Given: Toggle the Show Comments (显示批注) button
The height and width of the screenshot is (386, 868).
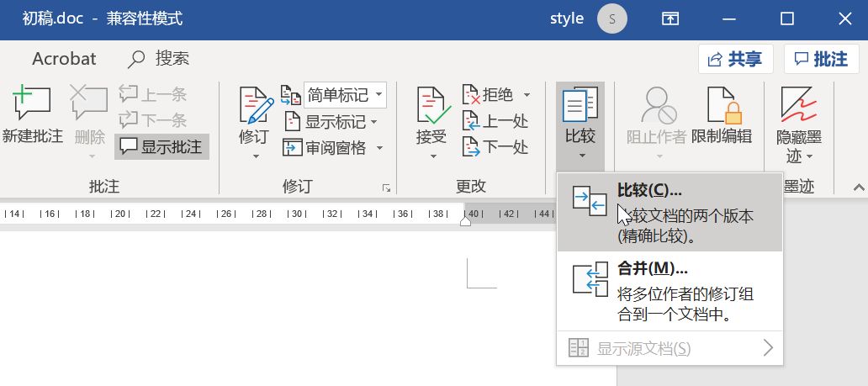Looking at the screenshot, I should coord(162,147).
